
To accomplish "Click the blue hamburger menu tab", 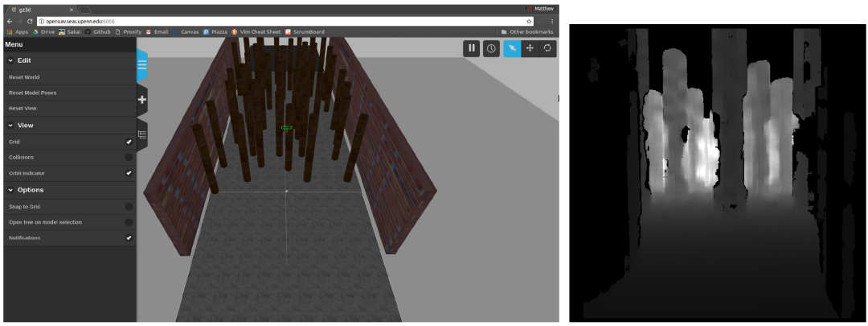I will tap(142, 65).
